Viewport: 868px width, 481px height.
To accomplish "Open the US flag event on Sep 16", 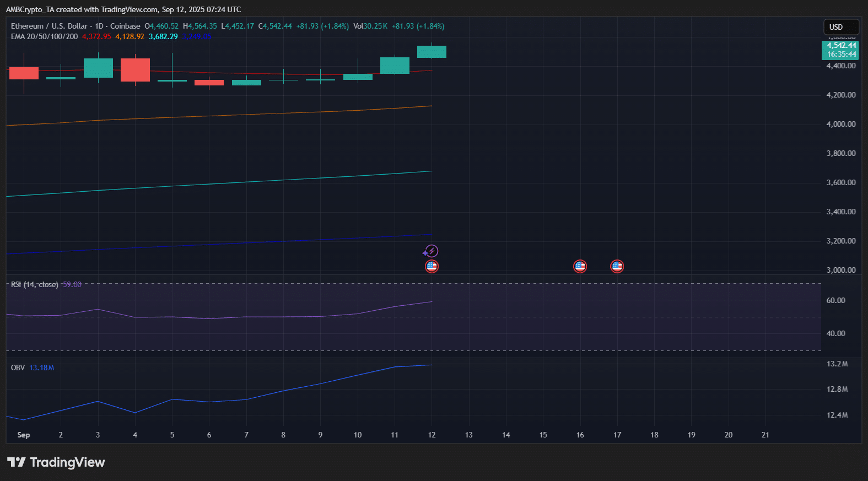I will [x=580, y=267].
